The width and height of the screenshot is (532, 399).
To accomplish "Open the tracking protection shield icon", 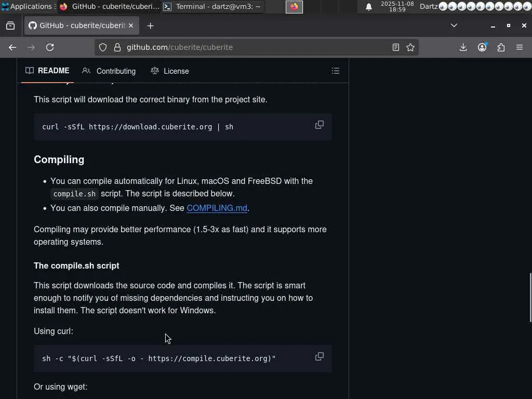I will [103, 47].
